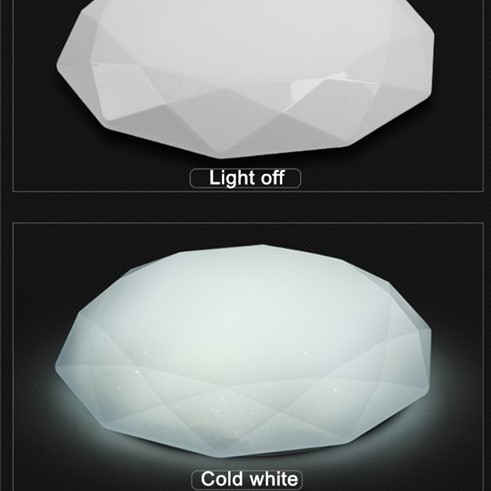Click the word "Cold" in bottom label

[222, 479]
